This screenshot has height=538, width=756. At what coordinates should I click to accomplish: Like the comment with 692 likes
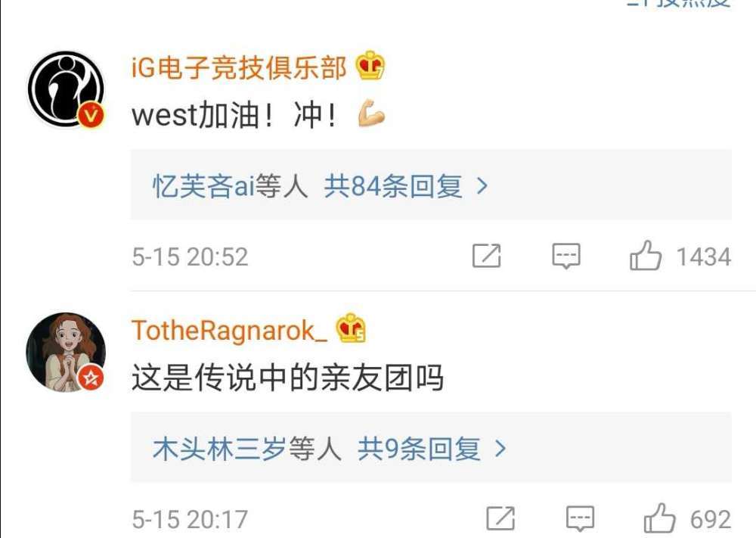[687, 518]
